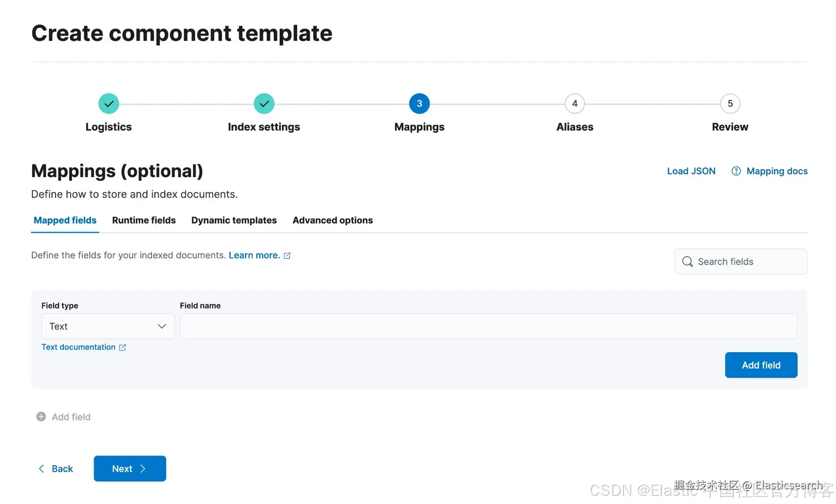Open the Field type dropdown
836x504 pixels.
click(x=108, y=326)
